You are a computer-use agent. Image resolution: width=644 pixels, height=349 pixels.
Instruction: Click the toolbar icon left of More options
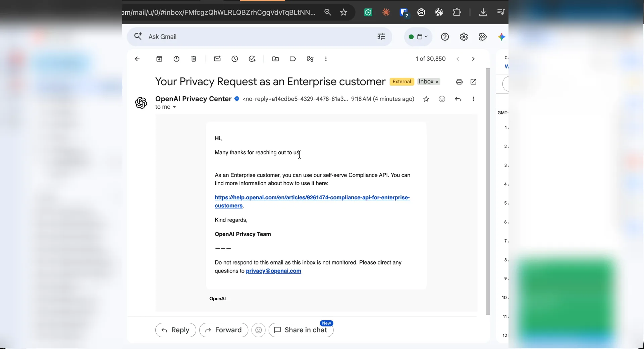(310, 59)
